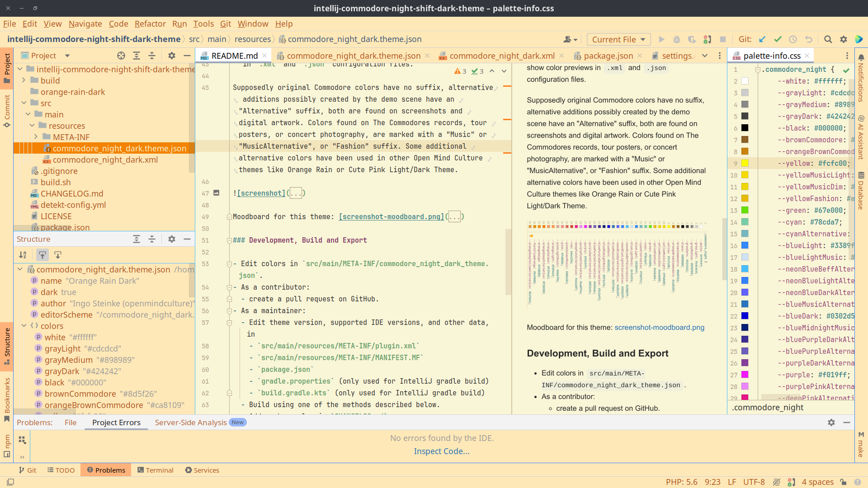Viewport: 868px width, 488px height.
Task: Toggle the Problems tool window button
Action: click(x=106, y=470)
